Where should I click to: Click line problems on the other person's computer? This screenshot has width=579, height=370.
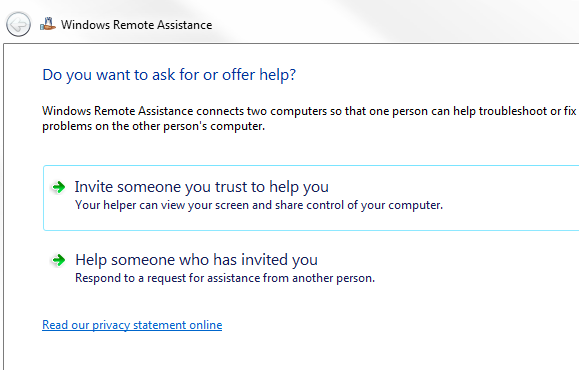(154, 126)
